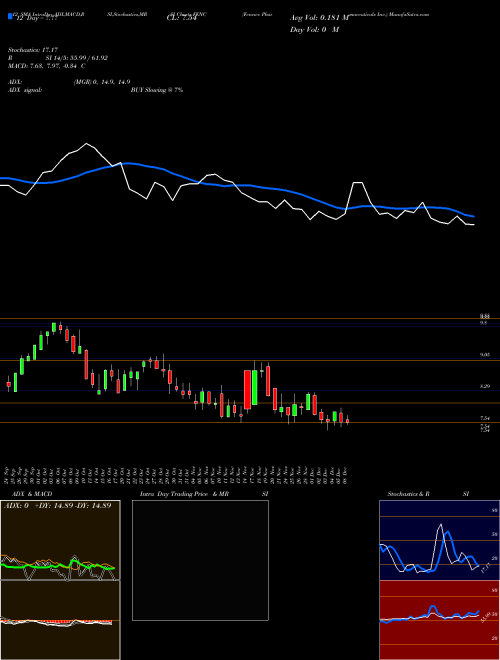This screenshot has height=660, width=500.
Task: Click the 'Stochastics & R' panel title
Action: (408, 494)
